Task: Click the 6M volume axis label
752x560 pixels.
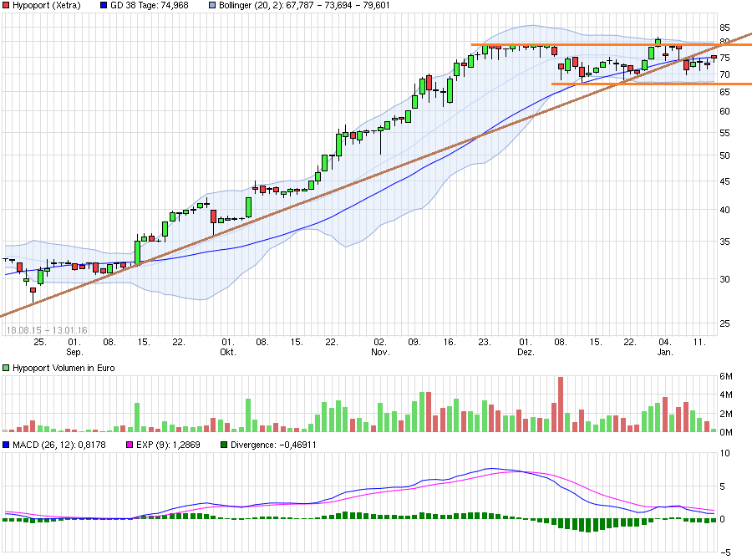Action: click(x=726, y=377)
